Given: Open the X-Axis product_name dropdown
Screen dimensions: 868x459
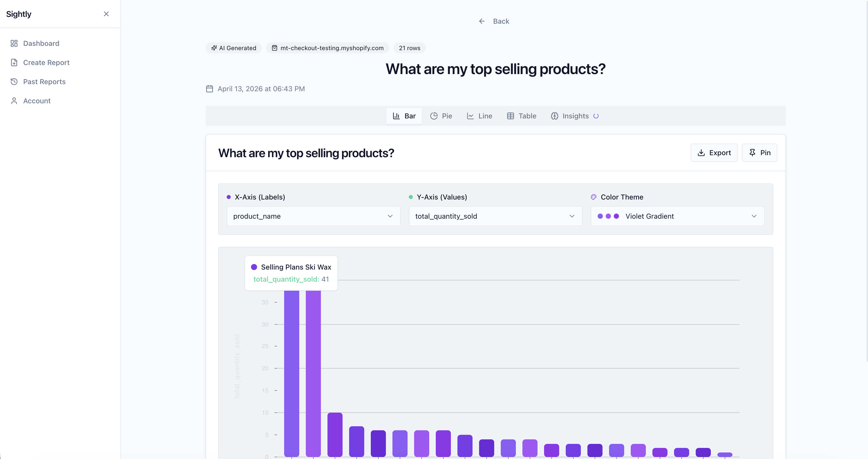Looking at the screenshot, I should [x=313, y=216].
